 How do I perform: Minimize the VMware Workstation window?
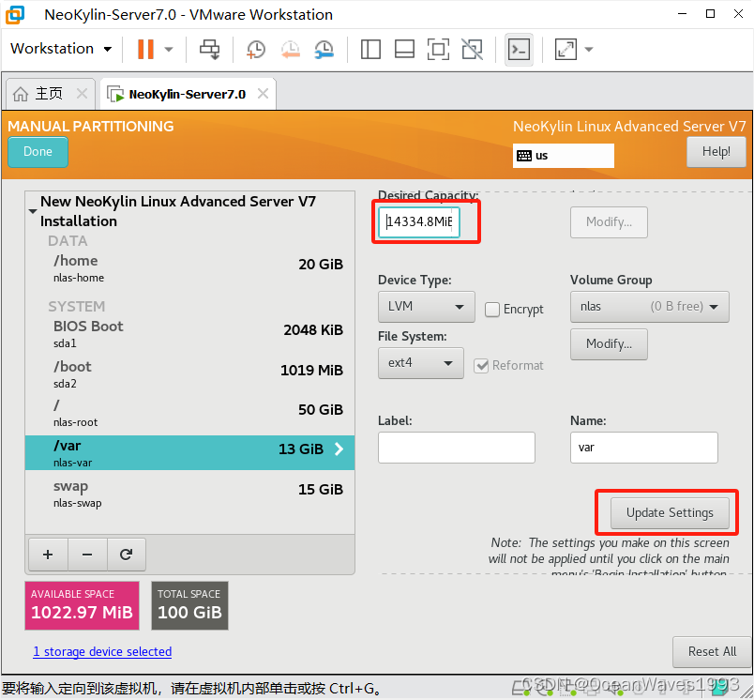pyautogui.click(x=682, y=14)
